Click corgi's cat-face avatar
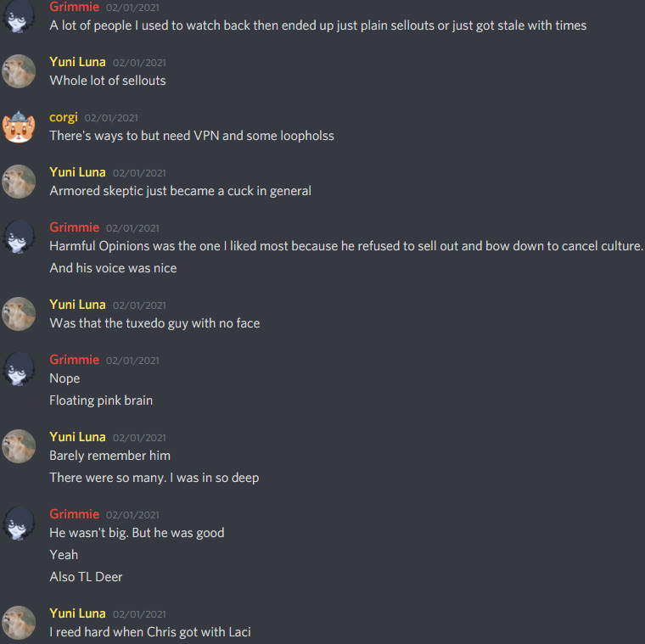Image resolution: width=645 pixels, height=644 pixels. click(19, 126)
